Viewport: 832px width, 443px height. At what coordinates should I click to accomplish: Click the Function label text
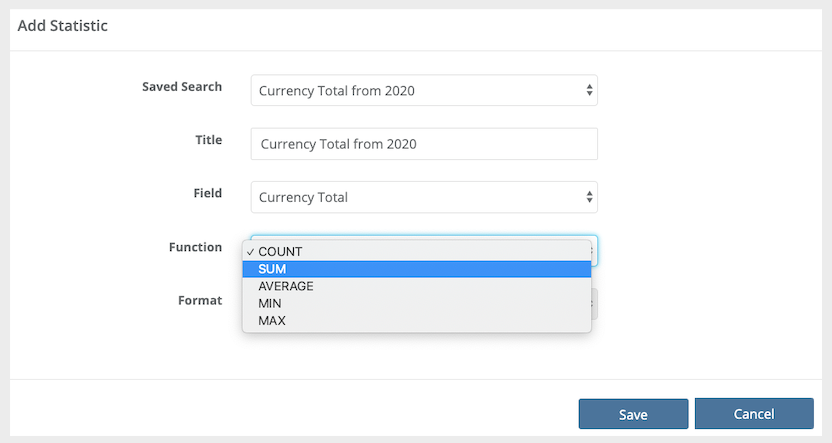click(195, 247)
